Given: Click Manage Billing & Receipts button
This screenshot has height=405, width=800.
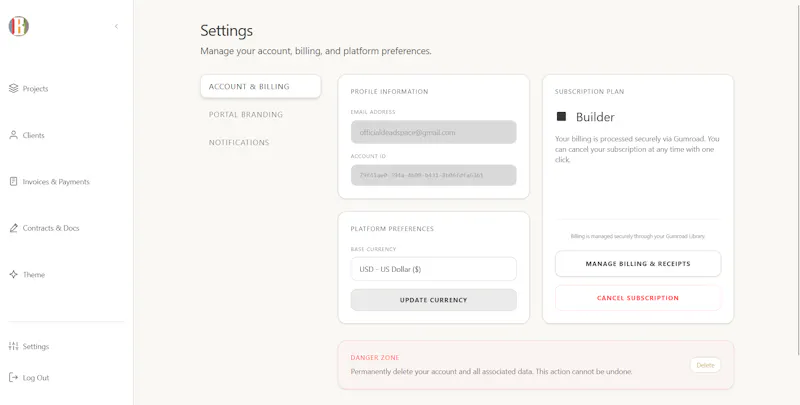Looking at the screenshot, I should tap(638, 264).
